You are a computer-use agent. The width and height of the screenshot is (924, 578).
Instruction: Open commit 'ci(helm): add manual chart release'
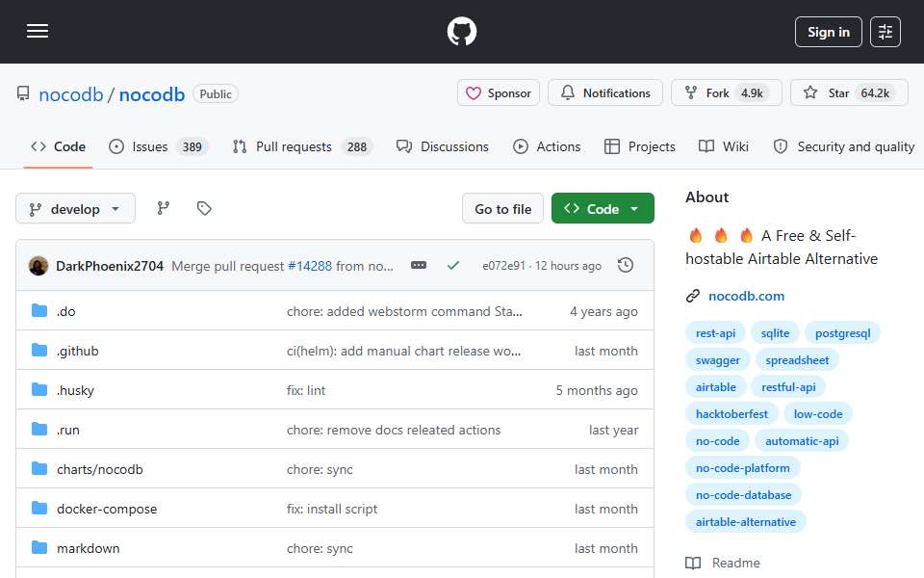point(403,351)
